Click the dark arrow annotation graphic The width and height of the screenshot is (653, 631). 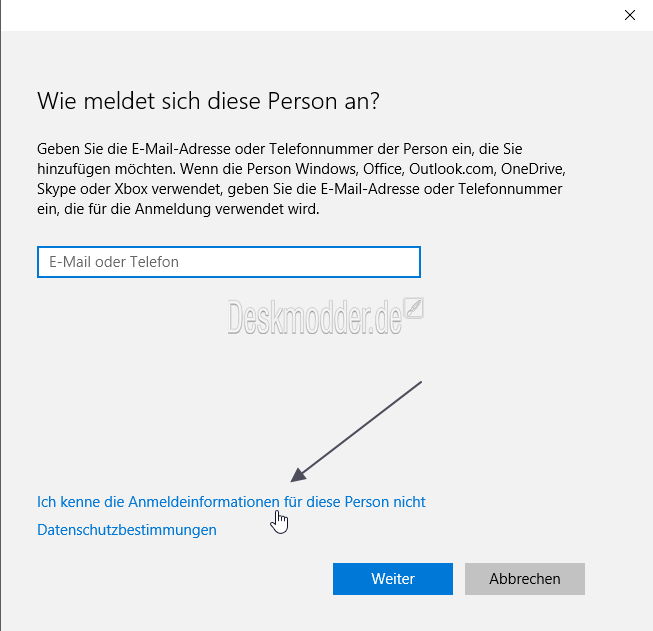[x=356, y=431]
